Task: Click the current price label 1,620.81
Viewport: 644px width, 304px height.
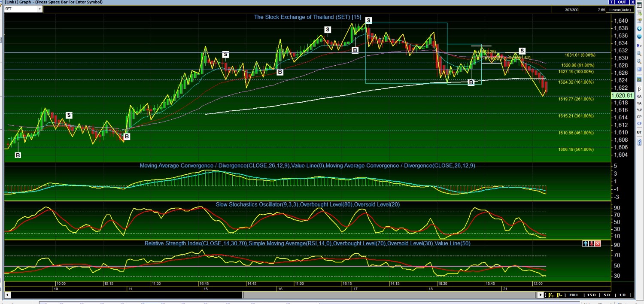Action: coord(623,96)
